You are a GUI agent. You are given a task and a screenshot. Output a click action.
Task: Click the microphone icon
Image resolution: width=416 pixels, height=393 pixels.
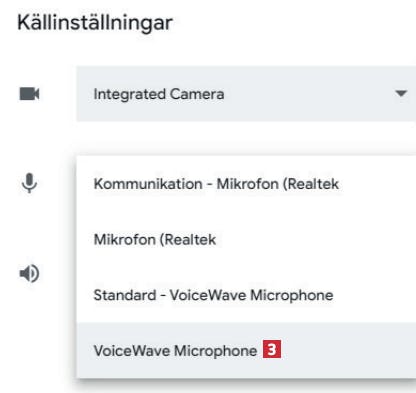[29, 183]
